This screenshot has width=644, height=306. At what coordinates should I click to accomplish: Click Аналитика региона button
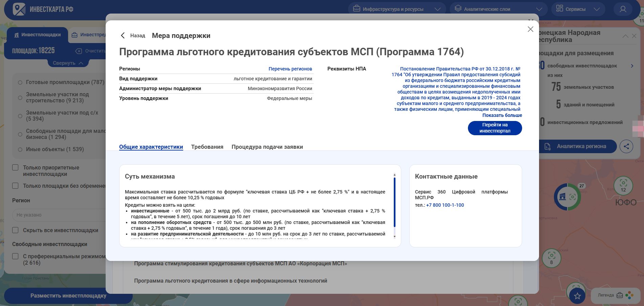pyautogui.click(x=577, y=146)
